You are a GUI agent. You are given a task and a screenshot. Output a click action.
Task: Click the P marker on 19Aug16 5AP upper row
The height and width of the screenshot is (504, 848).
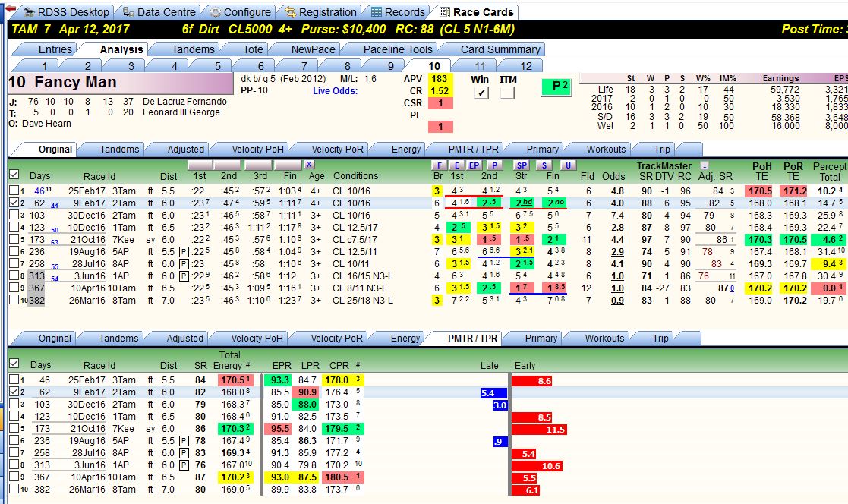pyautogui.click(x=184, y=251)
